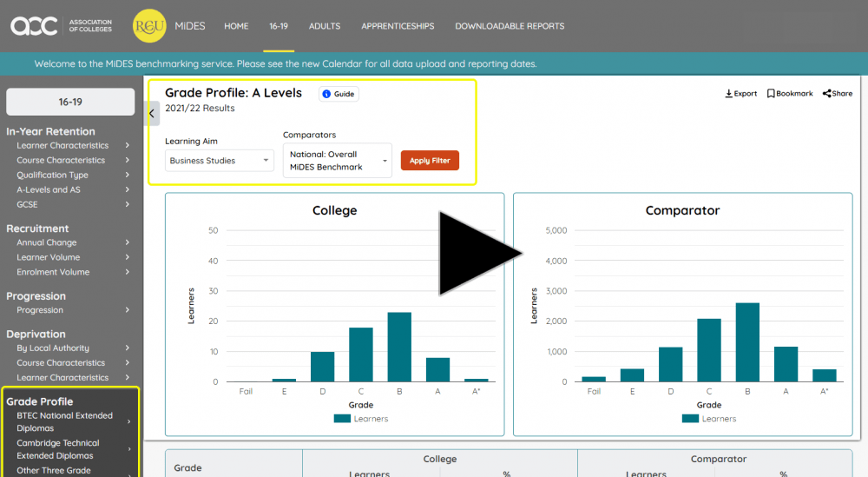
Task: Open the Downloadable Reports page
Action: (510, 26)
